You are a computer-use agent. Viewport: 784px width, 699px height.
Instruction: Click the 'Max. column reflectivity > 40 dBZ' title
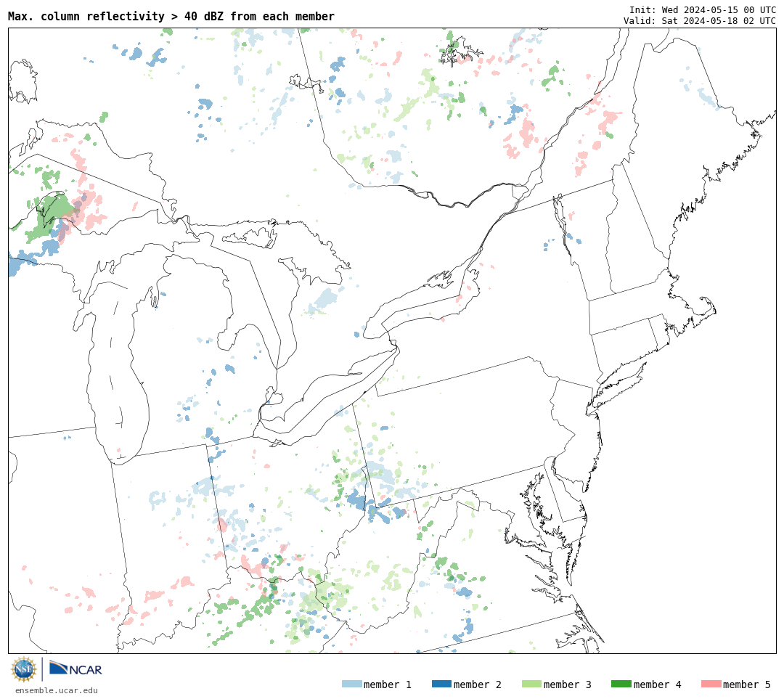(x=171, y=17)
